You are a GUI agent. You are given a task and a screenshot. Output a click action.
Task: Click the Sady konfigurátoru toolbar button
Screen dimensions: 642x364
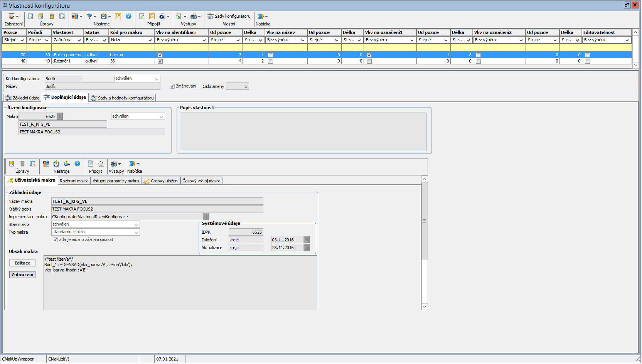click(229, 16)
